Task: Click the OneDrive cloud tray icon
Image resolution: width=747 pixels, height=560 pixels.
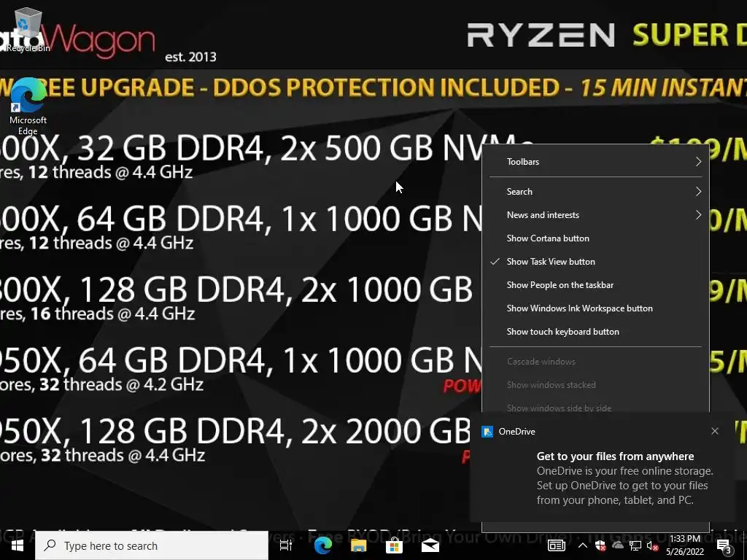Action: click(618, 545)
